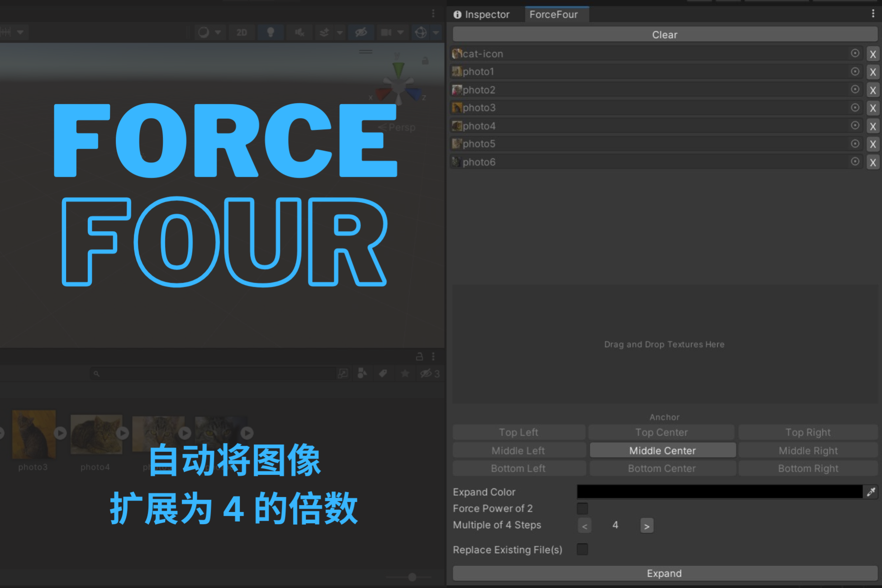Open object picker for photo1

tap(855, 71)
